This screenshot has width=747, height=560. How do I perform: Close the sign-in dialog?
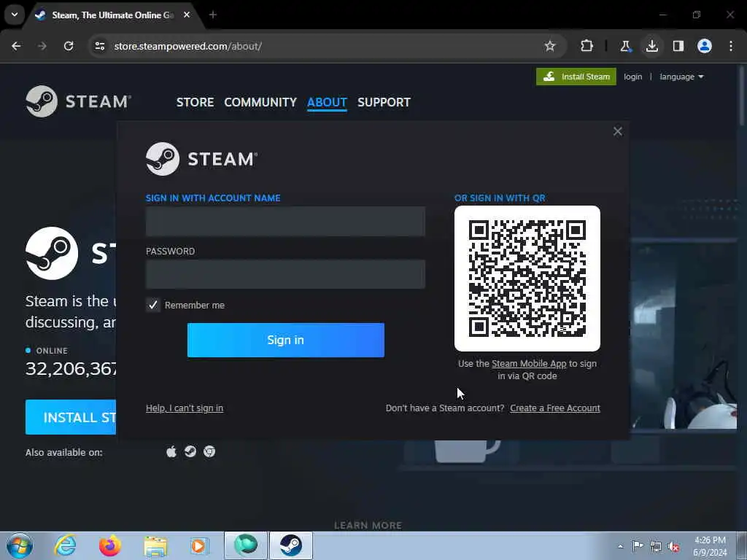(617, 131)
